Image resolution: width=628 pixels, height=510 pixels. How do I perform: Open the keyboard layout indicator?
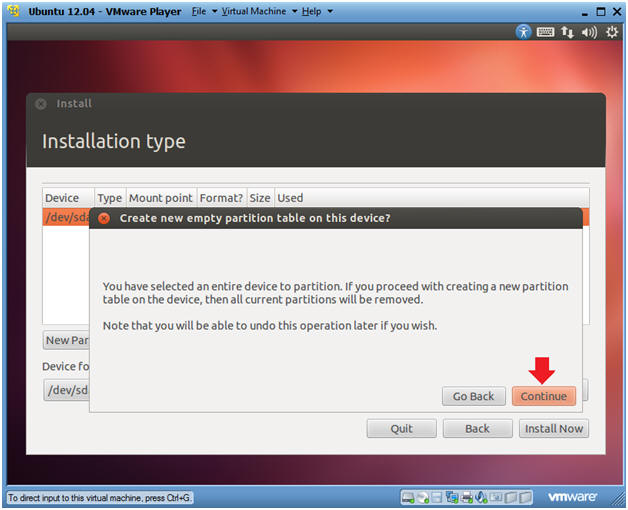pos(545,32)
